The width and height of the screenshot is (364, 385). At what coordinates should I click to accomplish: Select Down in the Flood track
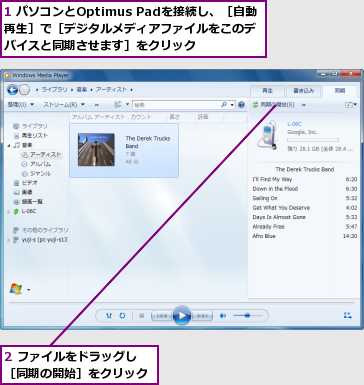pos(305,189)
